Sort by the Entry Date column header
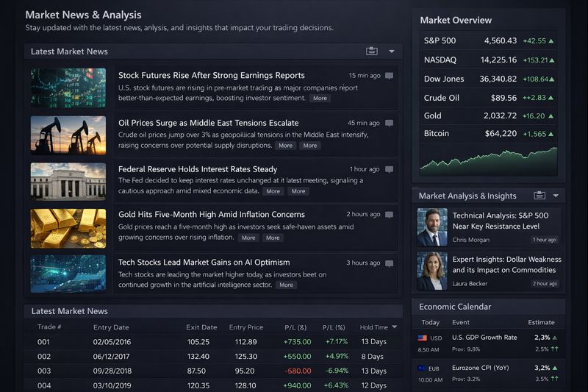Viewport: 588px width, 392px height. click(x=111, y=327)
